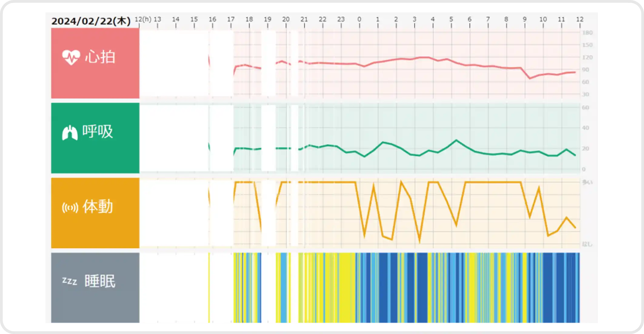Select the 体動 body movement panel label
644x334 pixels.
pos(98,207)
